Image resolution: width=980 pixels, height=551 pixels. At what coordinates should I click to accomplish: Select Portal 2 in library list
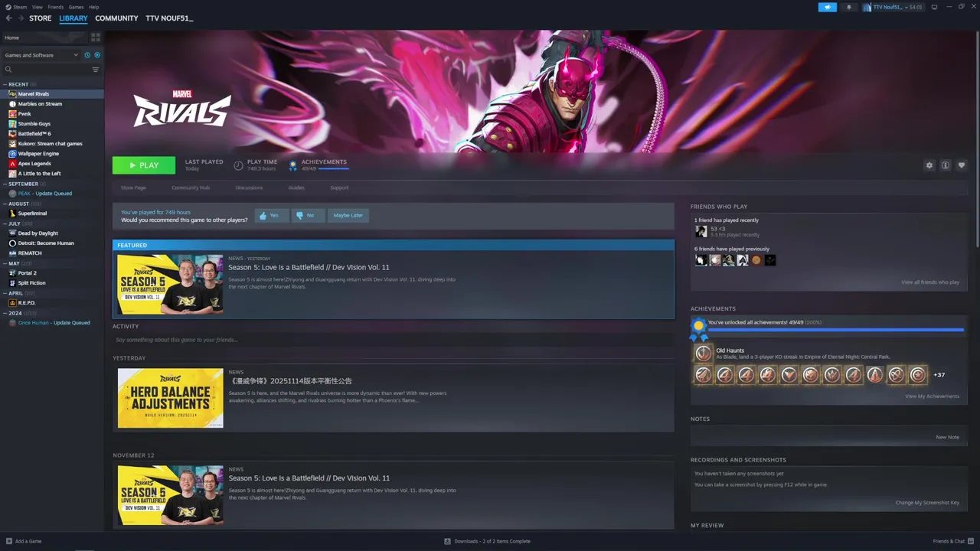[27, 273]
